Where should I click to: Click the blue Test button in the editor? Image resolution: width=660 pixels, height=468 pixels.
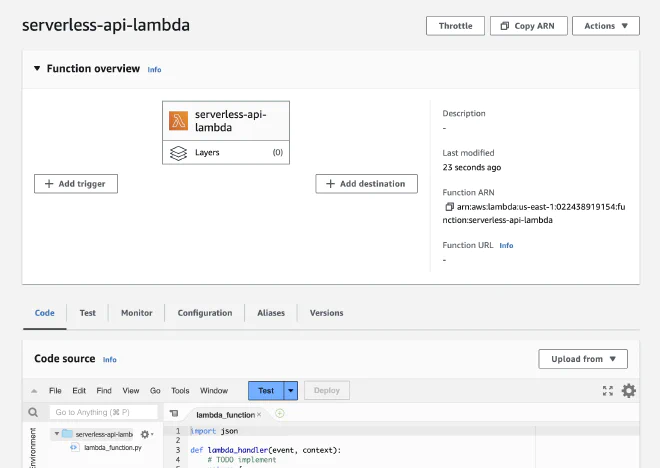pyautogui.click(x=266, y=391)
